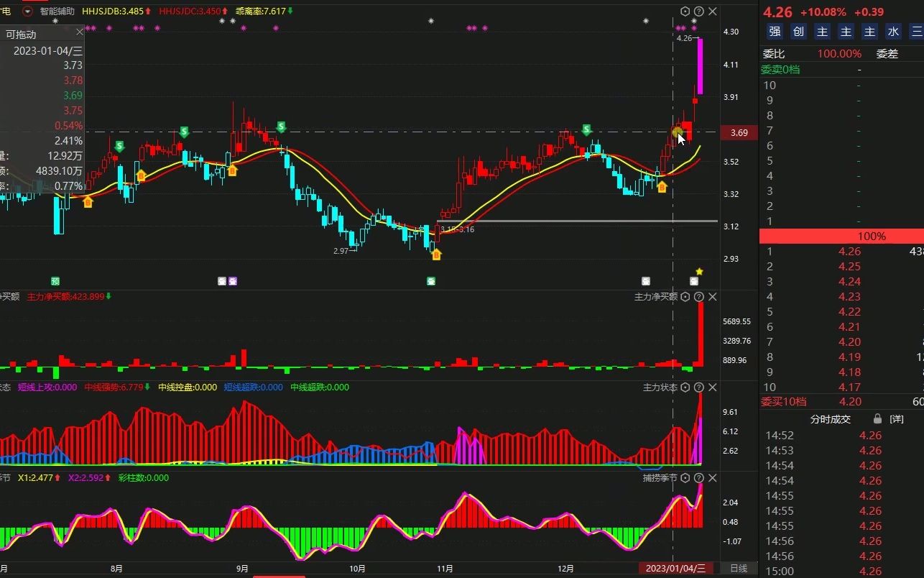Image resolution: width=924 pixels, height=578 pixels.
Task: Click the 委比 100.00% value
Action: tap(839, 54)
